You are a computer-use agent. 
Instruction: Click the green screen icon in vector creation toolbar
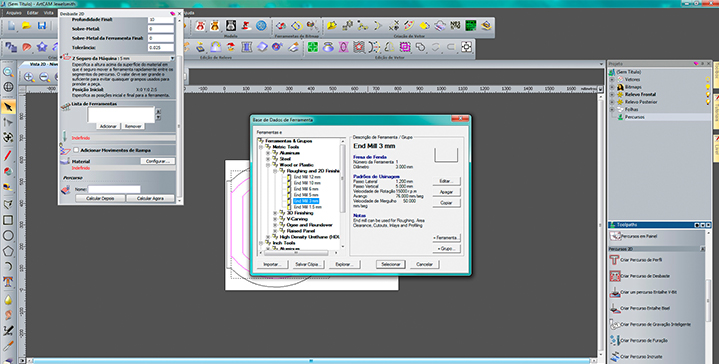470,26
